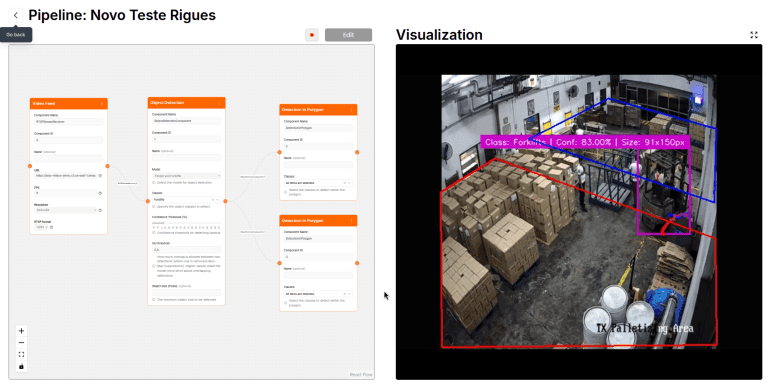Click Component ID in the upper Detection in Polygon

click(x=318, y=146)
